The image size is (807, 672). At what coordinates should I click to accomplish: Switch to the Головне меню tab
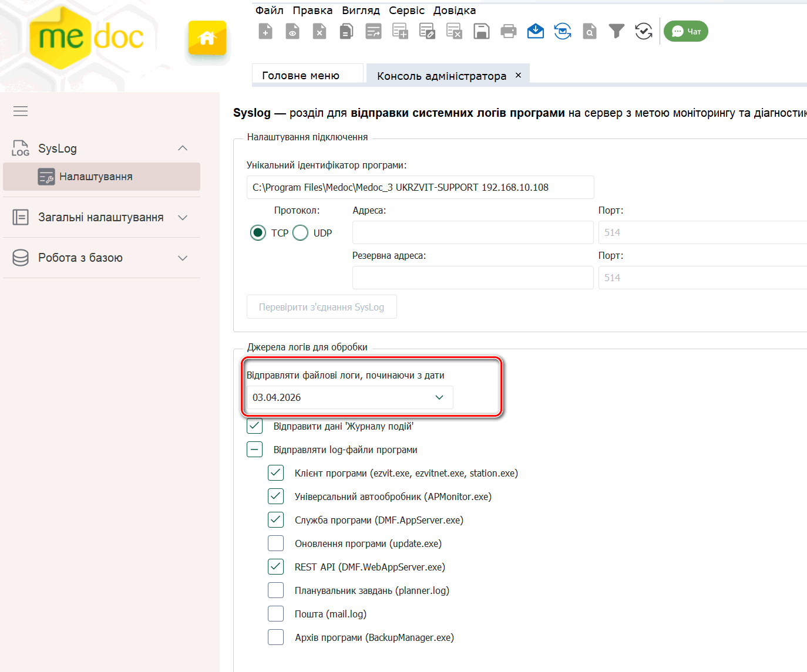click(301, 76)
